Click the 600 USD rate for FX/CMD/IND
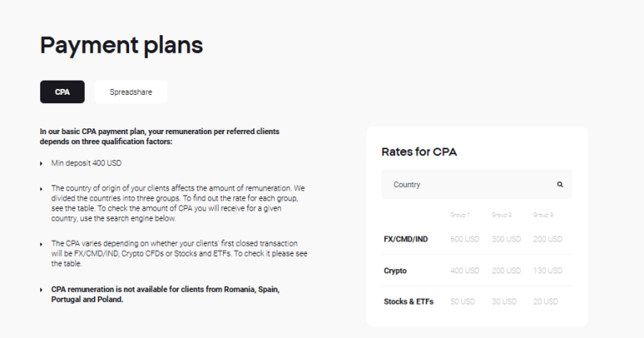Image resolution: width=644 pixels, height=338 pixels. 465,239
